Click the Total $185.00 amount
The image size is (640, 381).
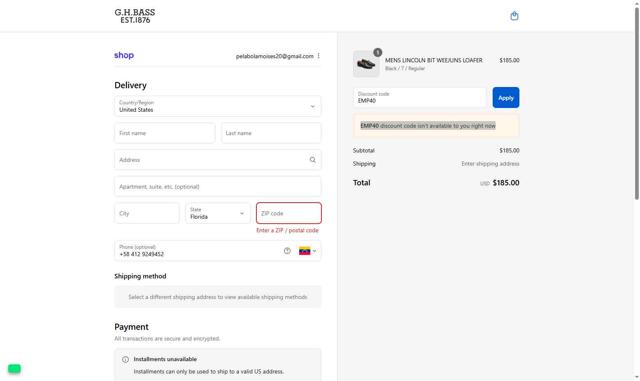pyautogui.click(x=506, y=183)
